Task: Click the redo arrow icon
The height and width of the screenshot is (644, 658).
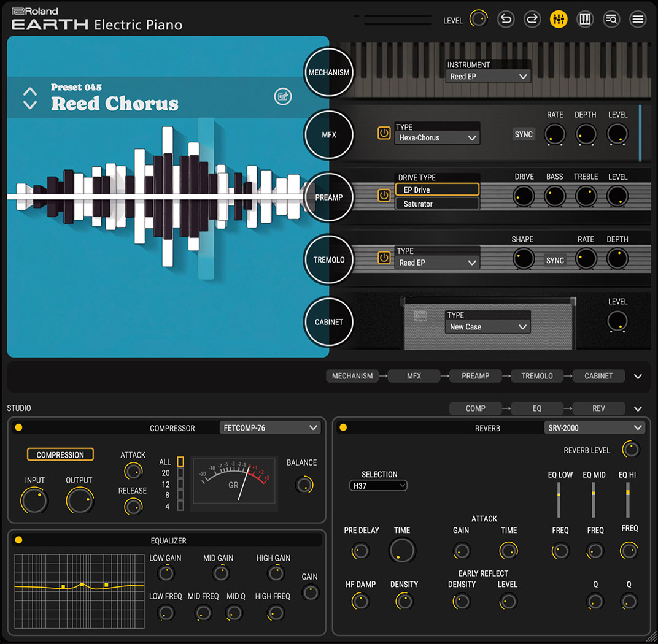Action: point(532,19)
